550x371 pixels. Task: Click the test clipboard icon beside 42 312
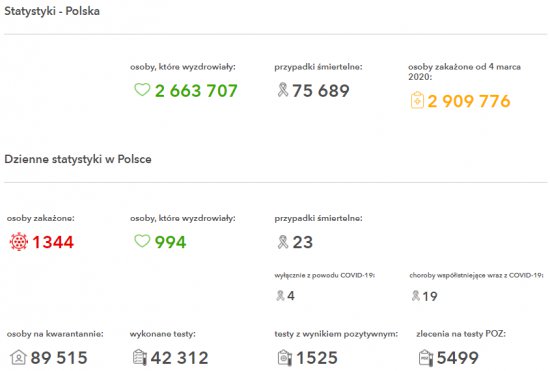click(140, 357)
